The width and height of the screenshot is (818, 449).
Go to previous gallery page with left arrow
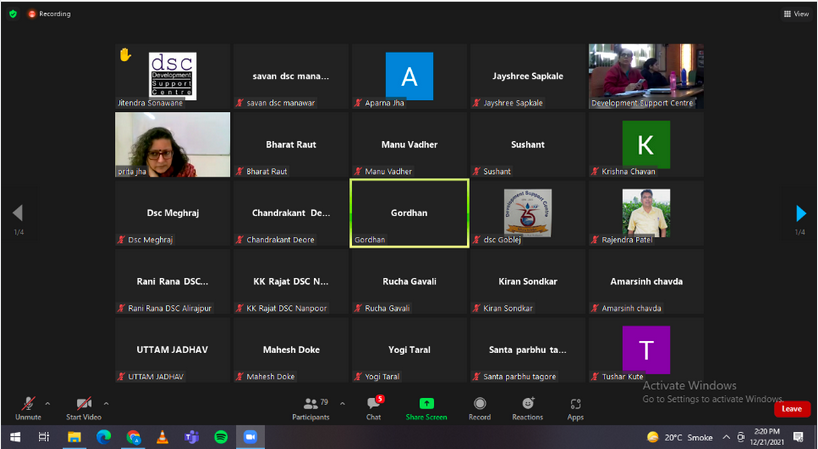coord(17,213)
